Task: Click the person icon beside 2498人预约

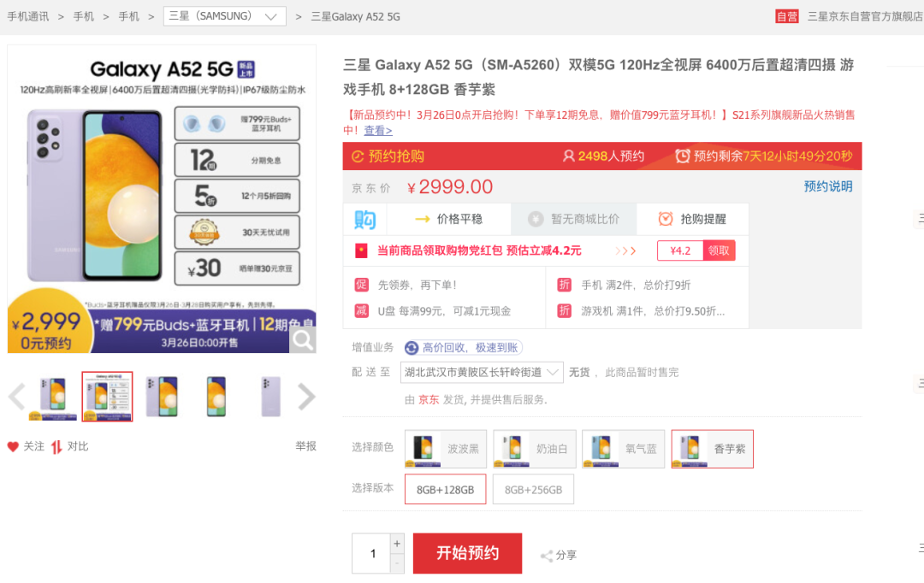Action: 568,156
